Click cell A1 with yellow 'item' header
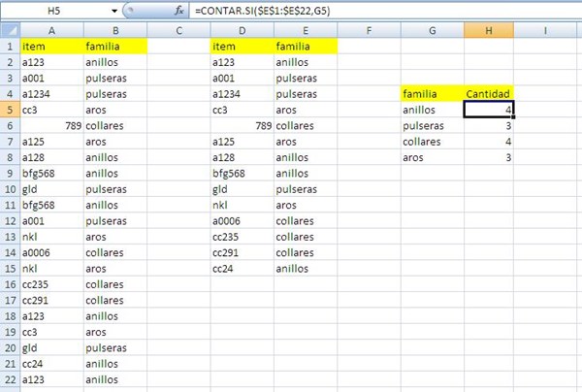The image size is (582, 392). (x=52, y=47)
